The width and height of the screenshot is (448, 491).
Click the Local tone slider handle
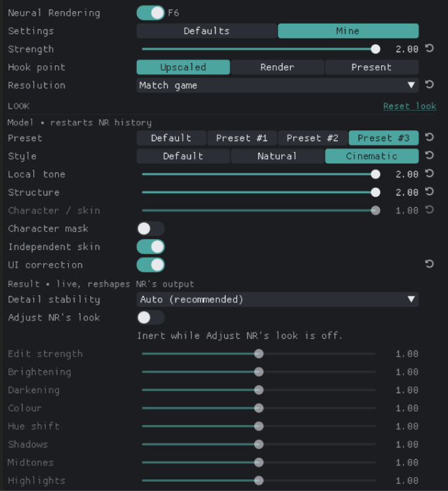(375, 174)
